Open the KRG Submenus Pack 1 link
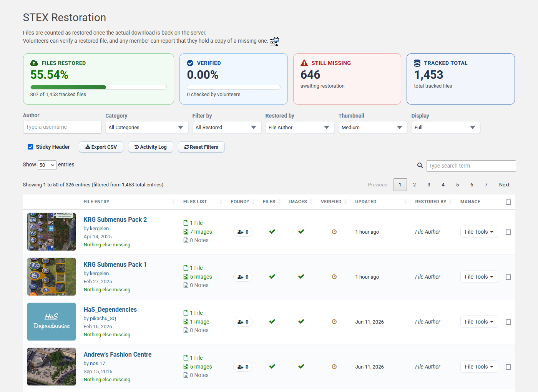This screenshot has width=538, height=392. click(115, 264)
